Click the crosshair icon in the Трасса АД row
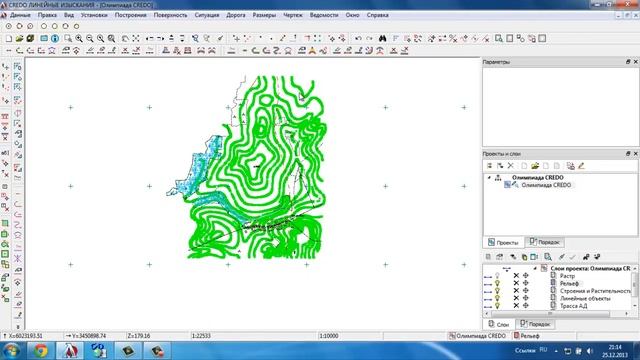The image size is (640, 360). 526,305
